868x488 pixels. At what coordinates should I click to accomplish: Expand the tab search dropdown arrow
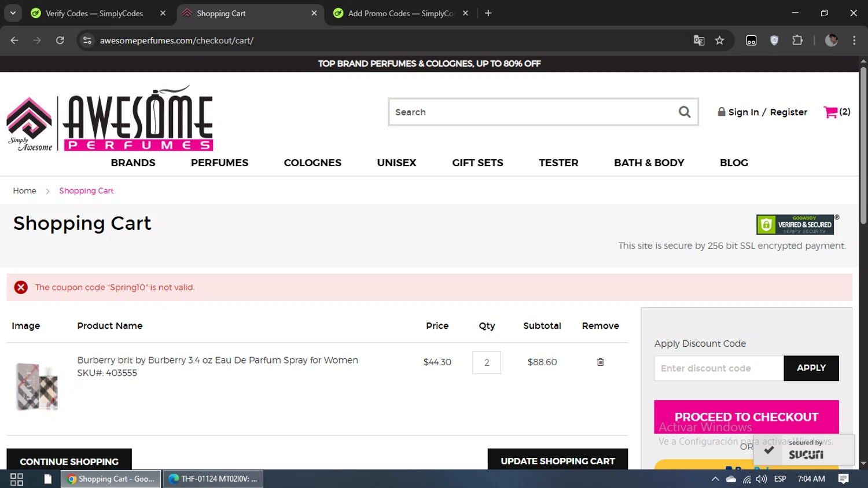[13, 13]
